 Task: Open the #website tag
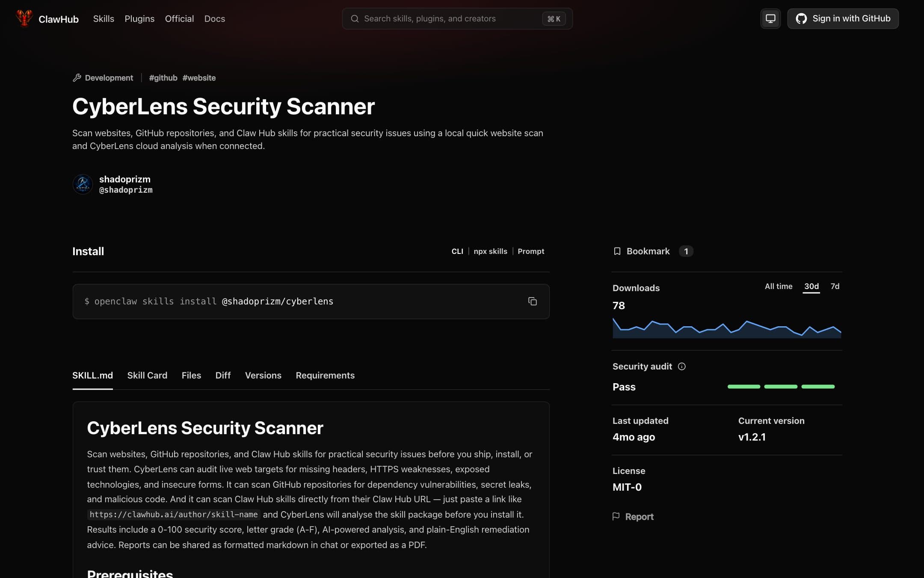(199, 77)
